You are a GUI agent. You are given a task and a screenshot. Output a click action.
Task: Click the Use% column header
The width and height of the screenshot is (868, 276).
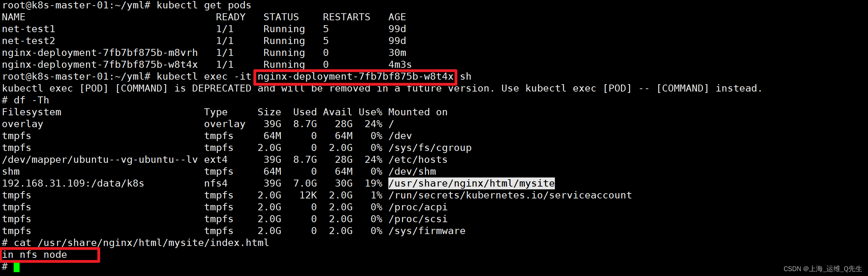371,112
